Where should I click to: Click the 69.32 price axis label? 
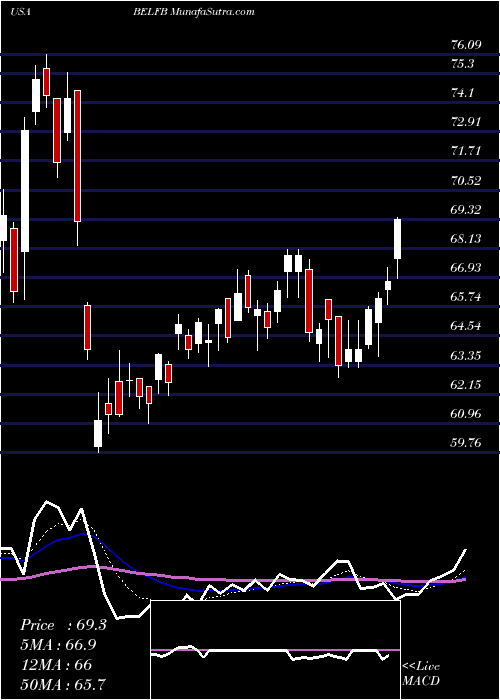tap(466, 209)
